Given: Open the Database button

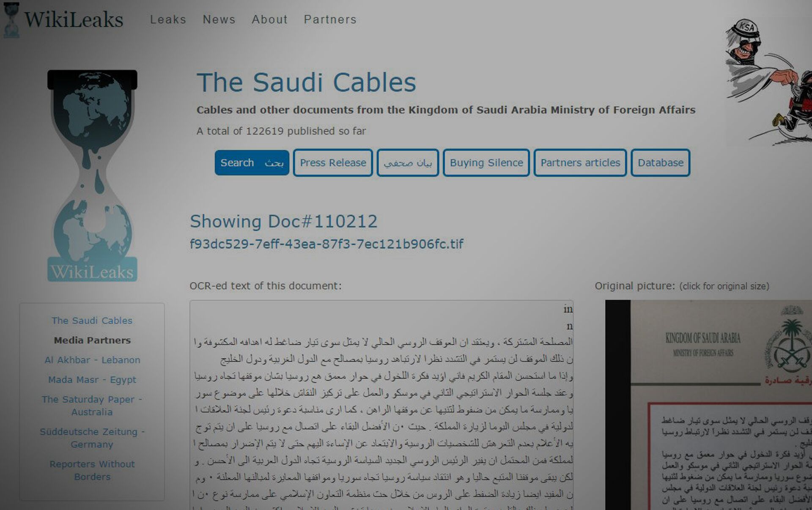Looking at the screenshot, I should tap(661, 163).
